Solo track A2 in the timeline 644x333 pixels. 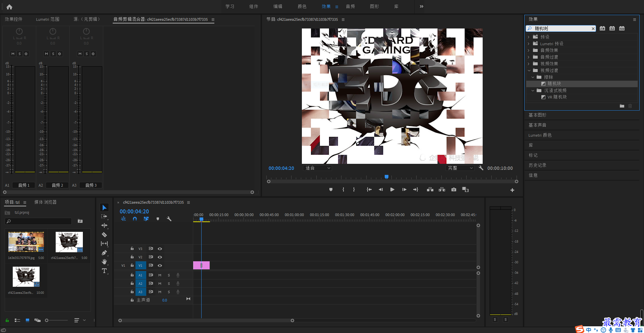[169, 283]
